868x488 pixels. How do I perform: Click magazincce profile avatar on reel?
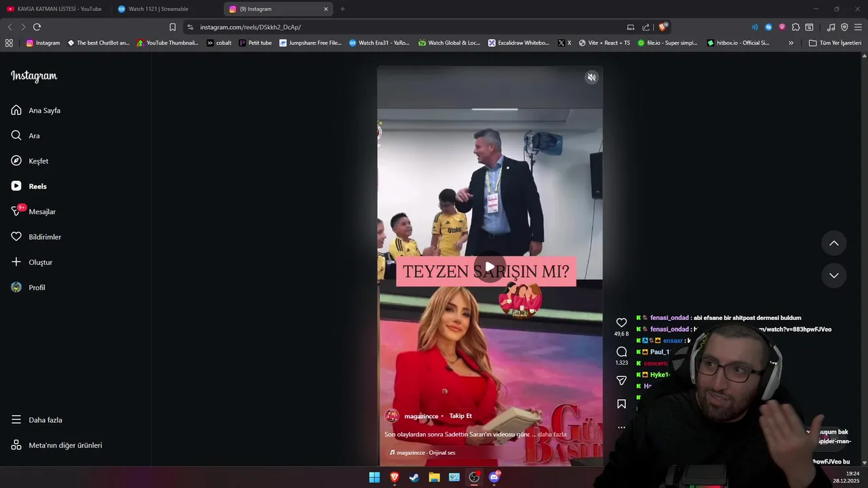tap(392, 416)
